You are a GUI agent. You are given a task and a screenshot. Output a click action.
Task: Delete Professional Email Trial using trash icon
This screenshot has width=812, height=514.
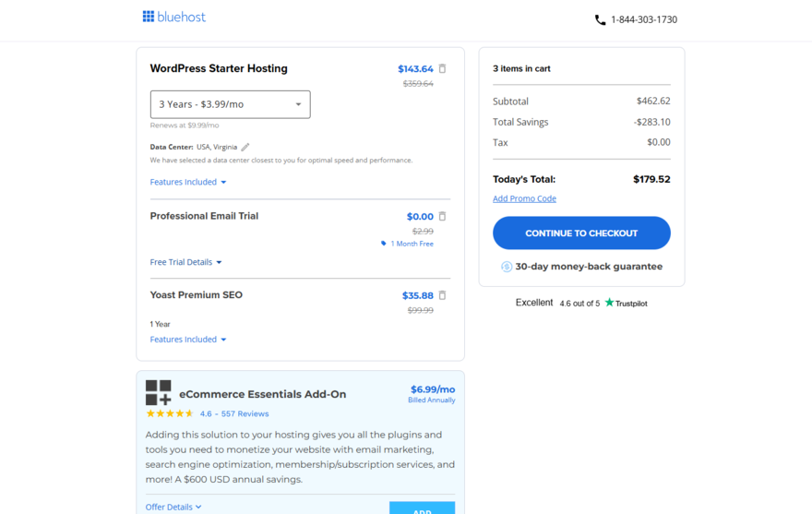click(442, 216)
